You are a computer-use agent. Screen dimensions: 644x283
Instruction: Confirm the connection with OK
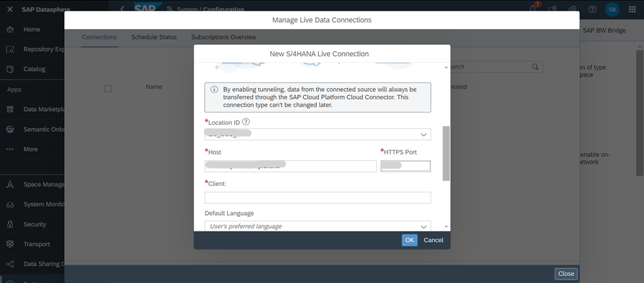410,240
